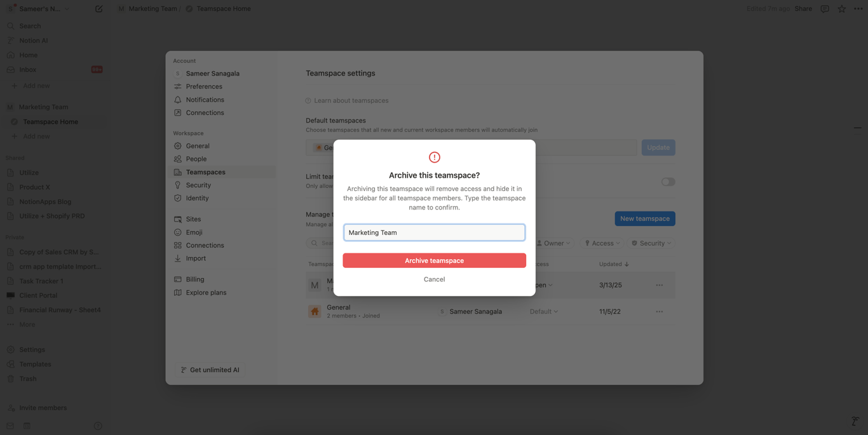Cancel the archive teamspace dialog
This screenshot has height=435, width=868.
pyautogui.click(x=434, y=279)
